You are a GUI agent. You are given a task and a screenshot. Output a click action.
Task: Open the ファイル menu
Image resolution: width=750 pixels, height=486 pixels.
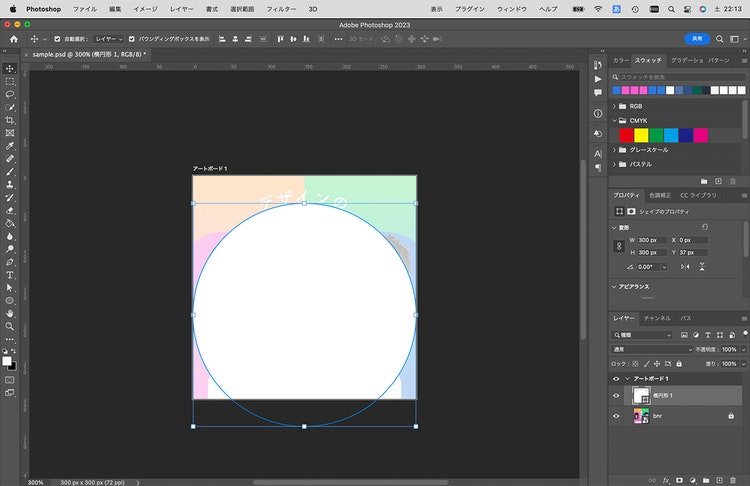[85, 9]
